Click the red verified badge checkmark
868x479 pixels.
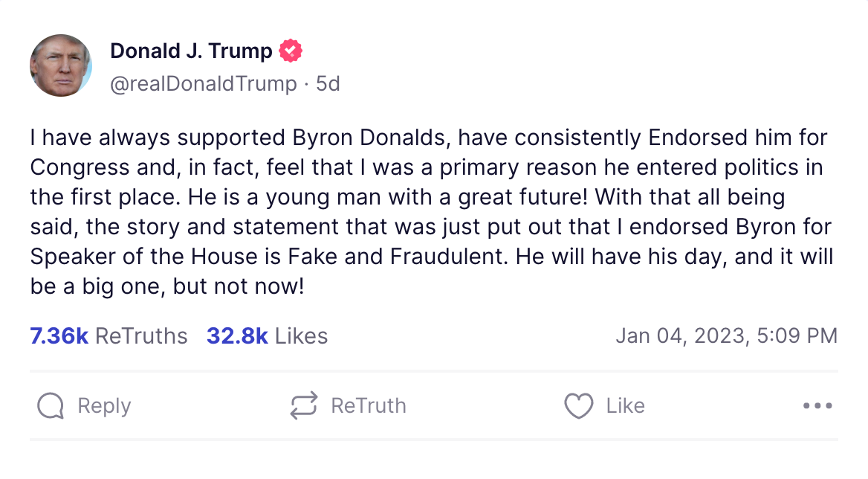click(x=291, y=51)
